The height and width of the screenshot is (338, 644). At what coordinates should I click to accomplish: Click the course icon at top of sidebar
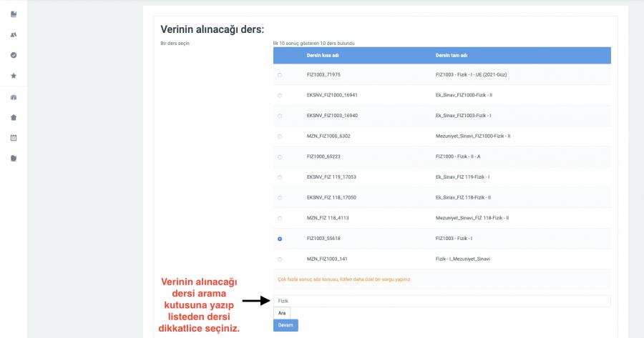(14, 14)
